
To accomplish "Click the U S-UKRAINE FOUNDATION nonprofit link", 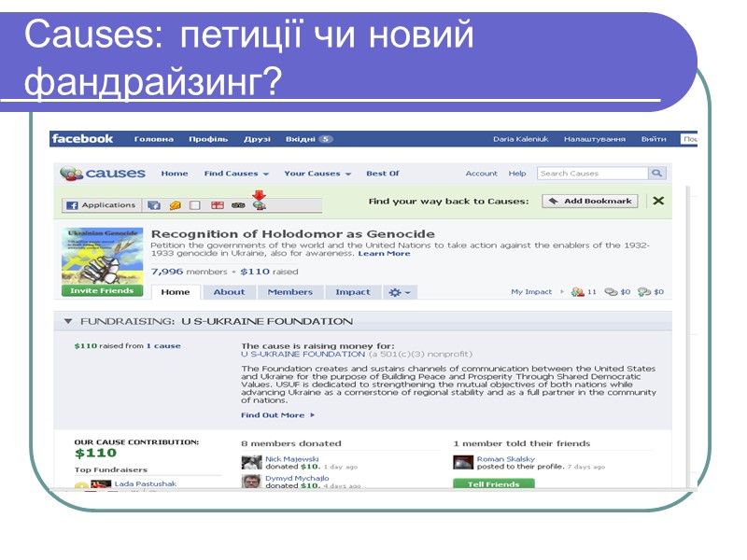I will coord(303,355).
